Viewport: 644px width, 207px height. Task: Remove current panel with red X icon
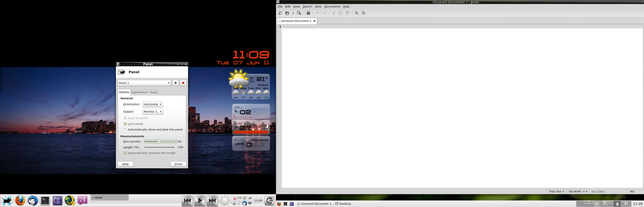click(183, 83)
